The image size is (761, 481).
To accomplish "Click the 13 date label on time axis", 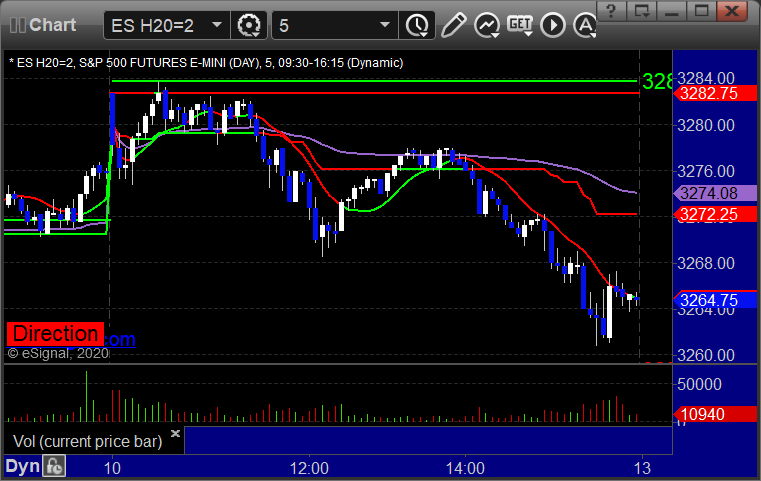I will tap(642, 468).
